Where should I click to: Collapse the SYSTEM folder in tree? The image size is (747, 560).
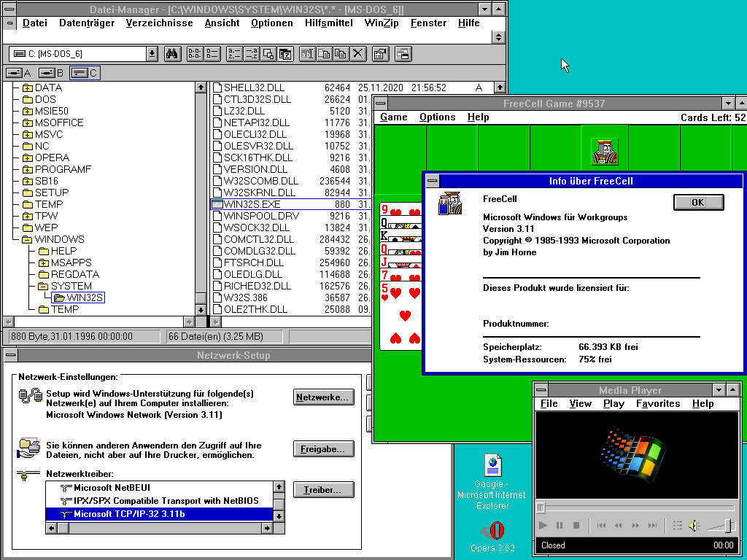(x=44, y=286)
